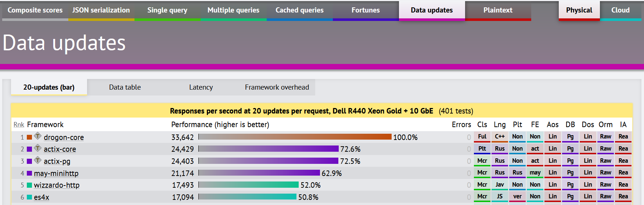This screenshot has width=644, height=205.
Task: Open the may-minihttp framework link
Action: tap(56, 173)
